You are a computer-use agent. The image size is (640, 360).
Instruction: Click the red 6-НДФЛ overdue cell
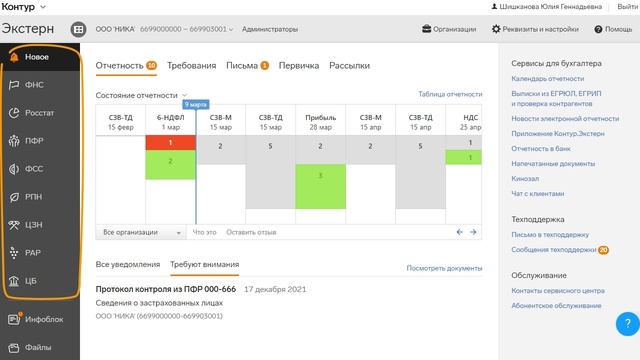[171, 143]
